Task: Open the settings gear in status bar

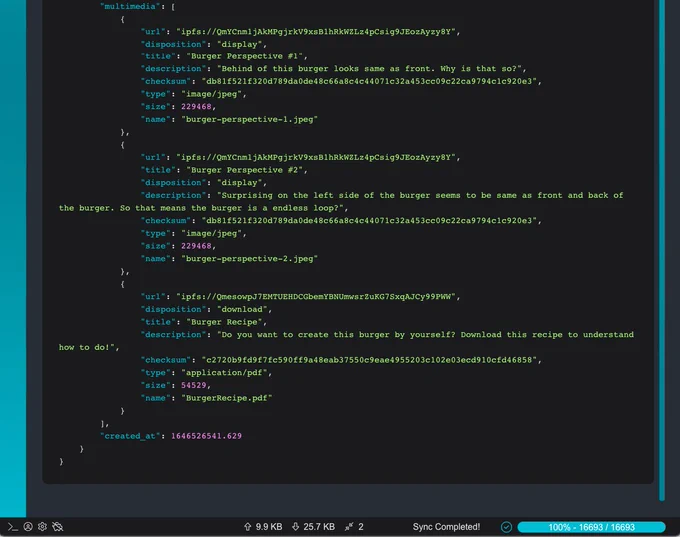Action: 42,527
